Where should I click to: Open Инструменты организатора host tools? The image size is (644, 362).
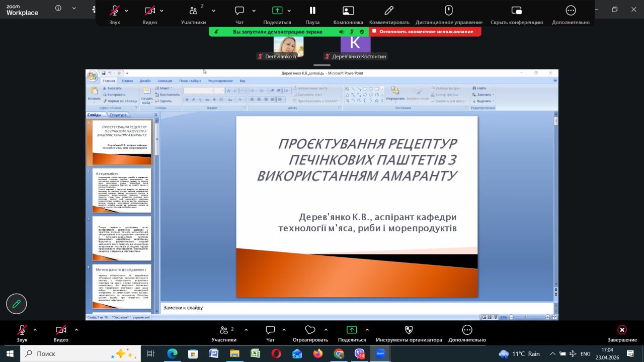pyautogui.click(x=409, y=330)
